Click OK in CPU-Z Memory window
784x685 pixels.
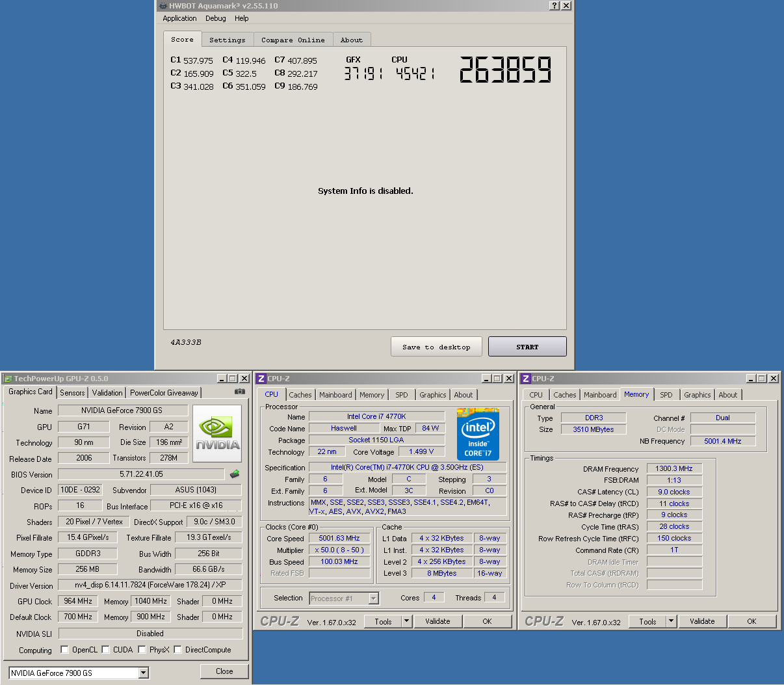(x=751, y=621)
